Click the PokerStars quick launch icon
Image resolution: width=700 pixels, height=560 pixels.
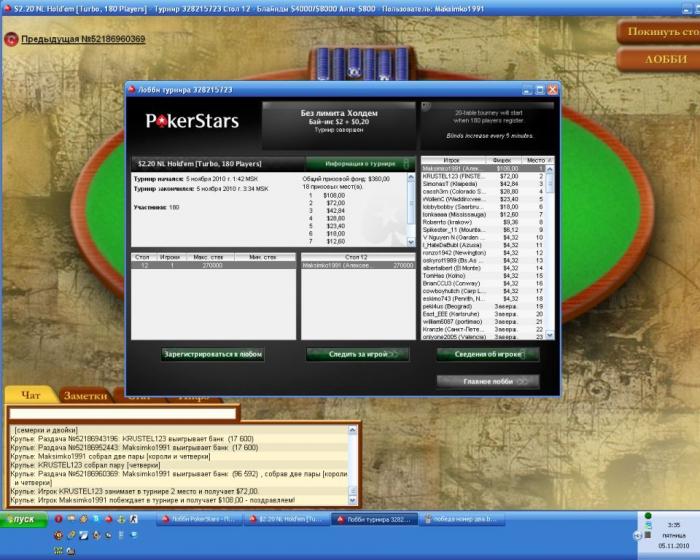click(108, 519)
